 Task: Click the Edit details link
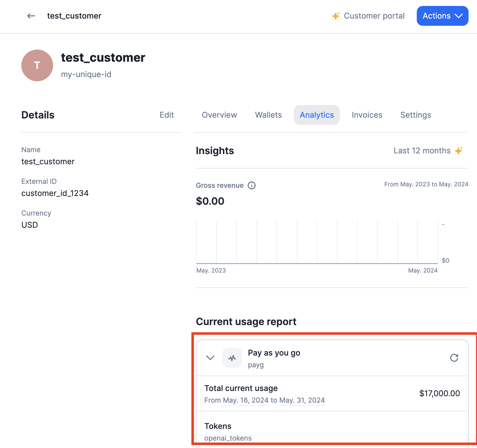pyautogui.click(x=167, y=115)
